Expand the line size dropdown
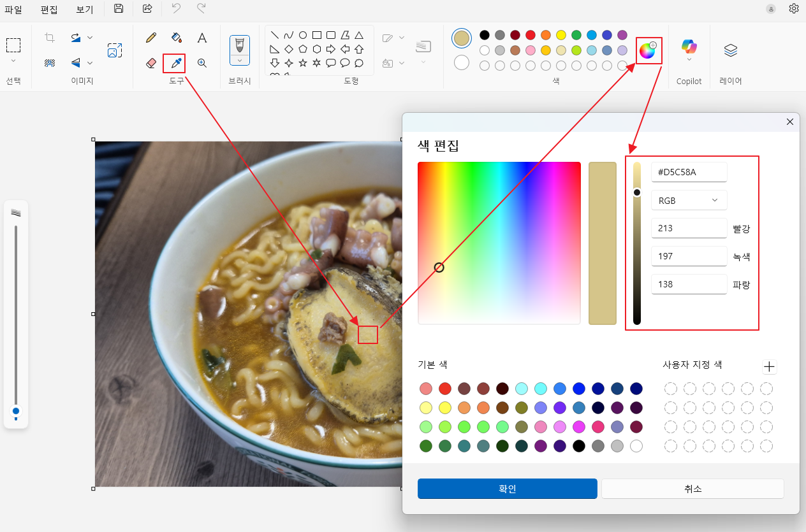 coord(423,62)
